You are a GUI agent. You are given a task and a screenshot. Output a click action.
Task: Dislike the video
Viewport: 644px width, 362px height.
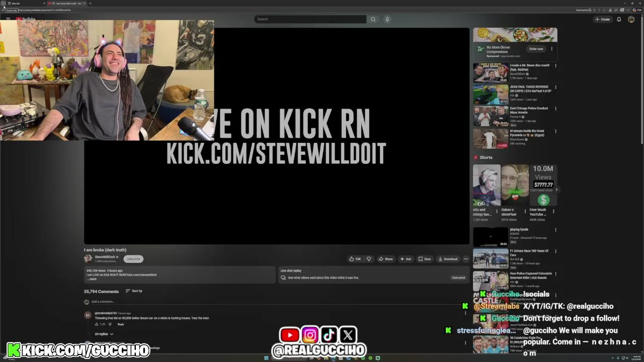point(369,259)
